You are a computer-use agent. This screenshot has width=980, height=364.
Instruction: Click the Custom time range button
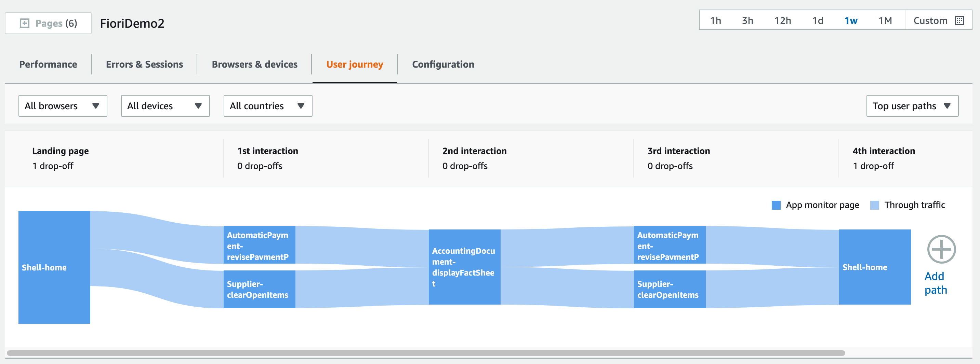point(930,20)
